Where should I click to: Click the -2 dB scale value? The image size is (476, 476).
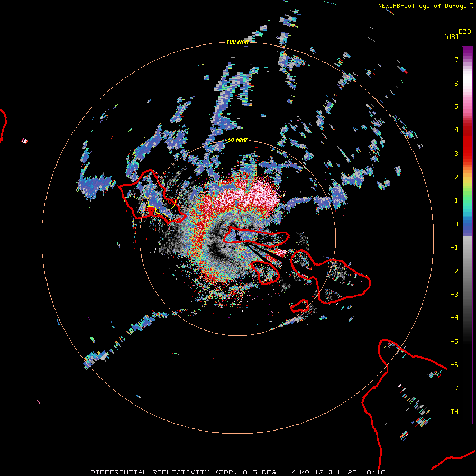454,271
